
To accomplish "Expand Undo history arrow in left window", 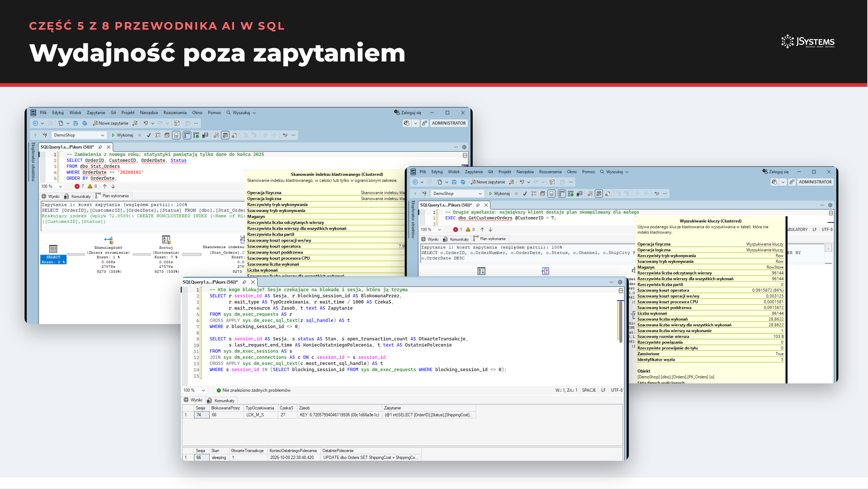I will tap(153, 123).
